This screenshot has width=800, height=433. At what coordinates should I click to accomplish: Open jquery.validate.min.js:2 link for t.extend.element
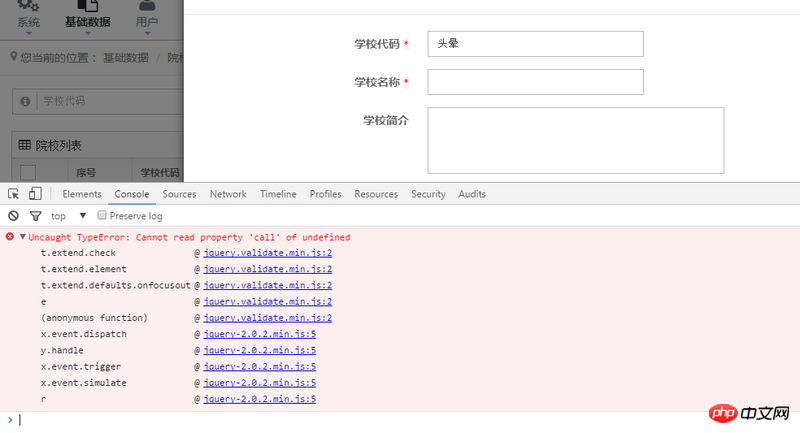click(268, 269)
